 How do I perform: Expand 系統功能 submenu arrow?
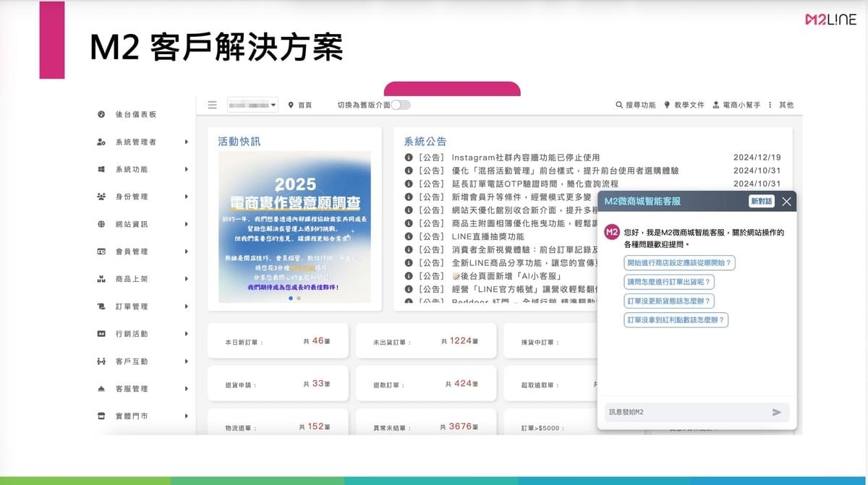[186, 169]
